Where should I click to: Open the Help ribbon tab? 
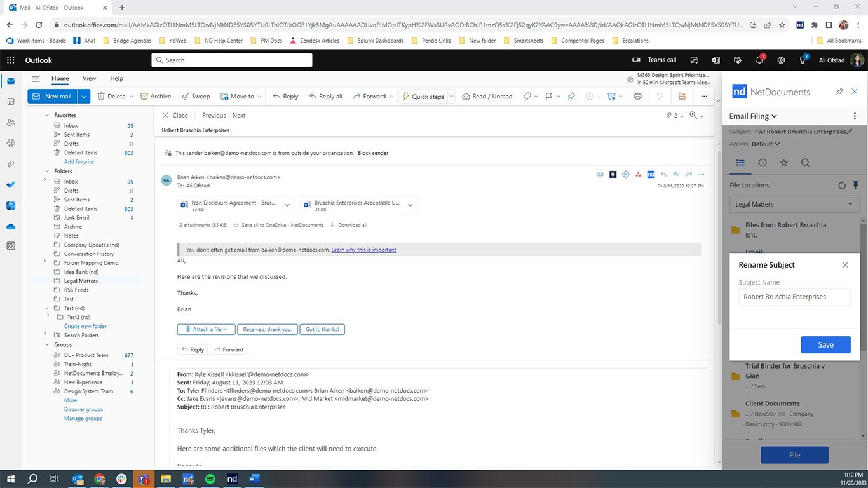point(116,79)
